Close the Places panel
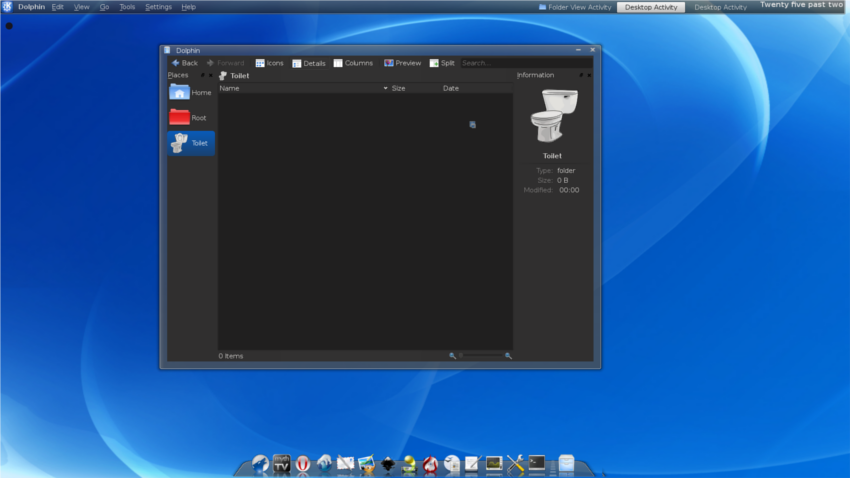This screenshot has height=478, width=850. click(210, 75)
